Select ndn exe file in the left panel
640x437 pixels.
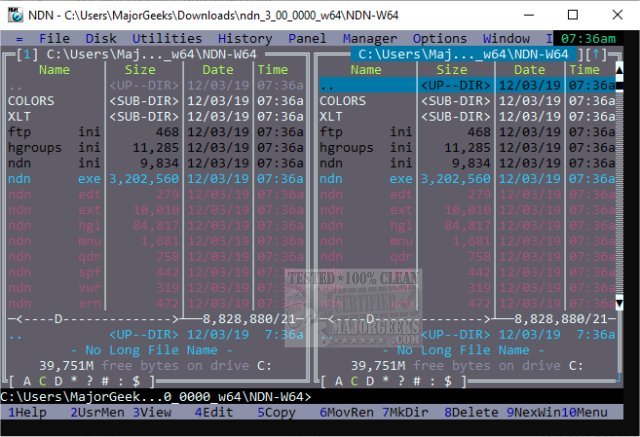coord(156,178)
